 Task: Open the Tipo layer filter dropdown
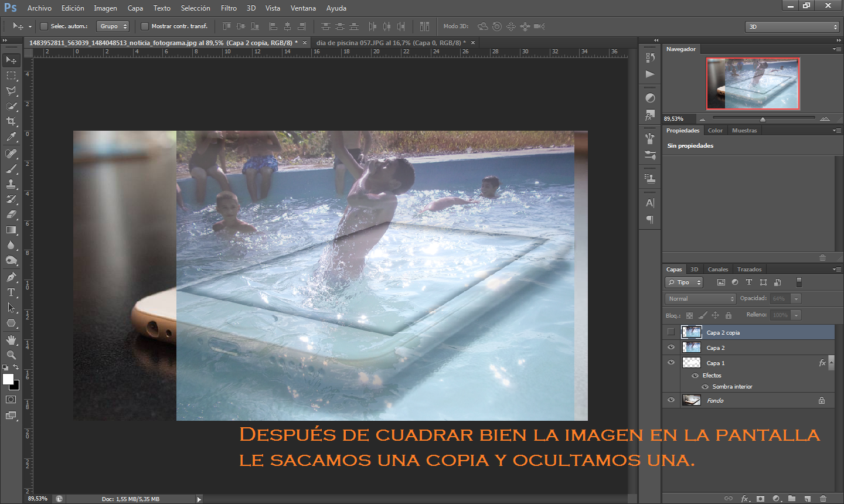click(x=684, y=282)
